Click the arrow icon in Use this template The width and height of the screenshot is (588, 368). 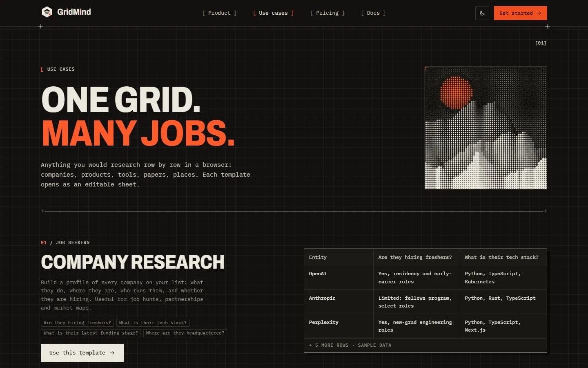pyautogui.click(x=112, y=353)
